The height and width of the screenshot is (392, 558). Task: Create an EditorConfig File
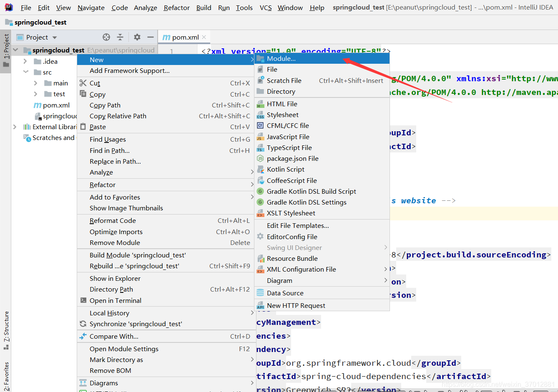coord(322,237)
